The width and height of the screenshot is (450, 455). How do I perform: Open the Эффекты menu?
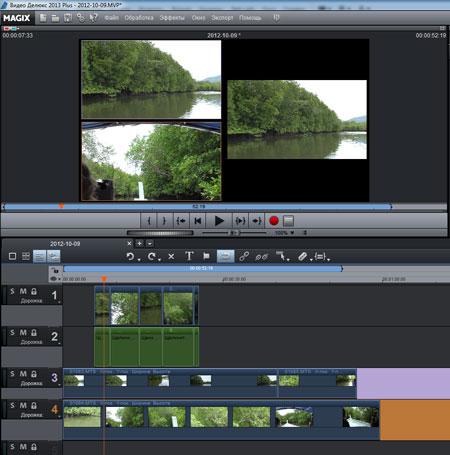click(x=172, y=18)
